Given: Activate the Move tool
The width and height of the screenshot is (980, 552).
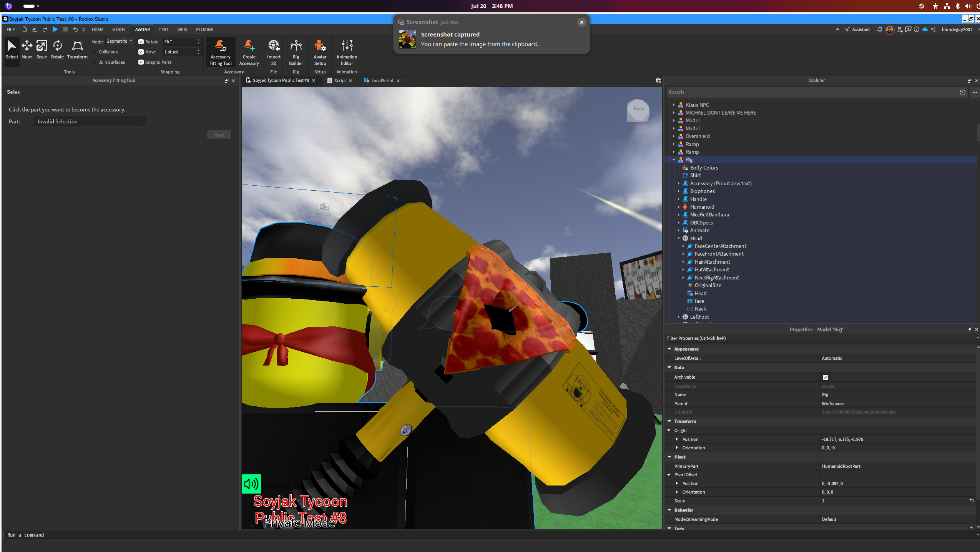Looking at the screenshot, I should click(27, 50).
